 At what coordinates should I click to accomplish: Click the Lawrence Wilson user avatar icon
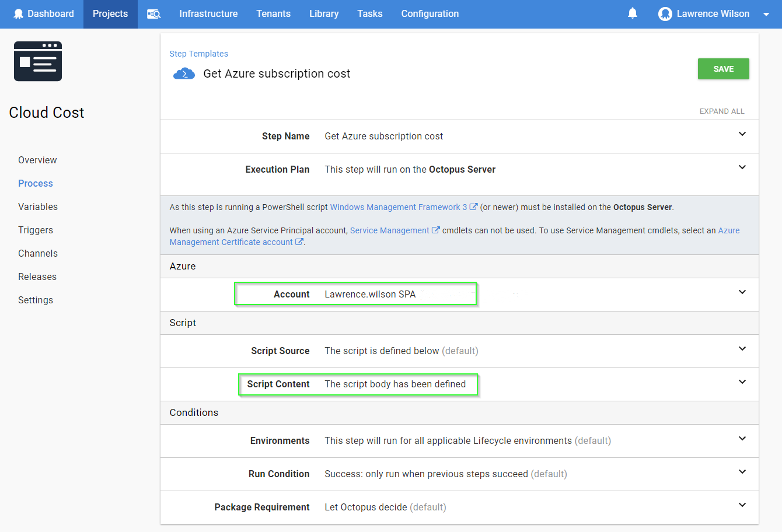coord(665,14)
